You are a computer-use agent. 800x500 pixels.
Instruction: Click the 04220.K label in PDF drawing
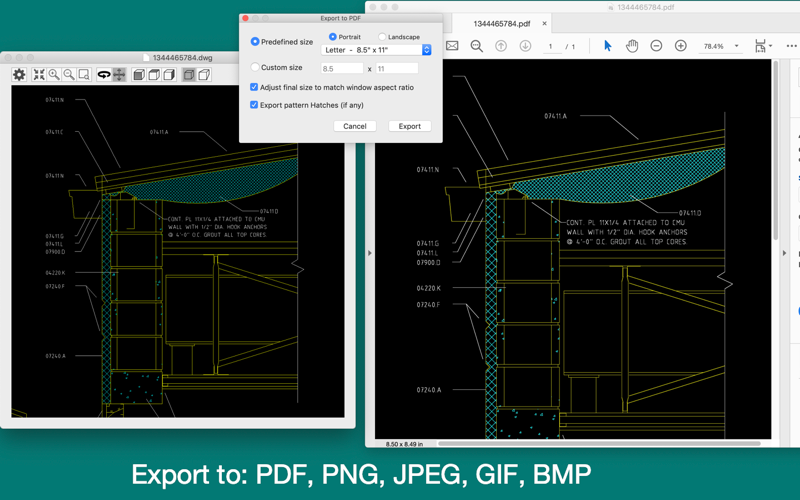tap(429, 288)
